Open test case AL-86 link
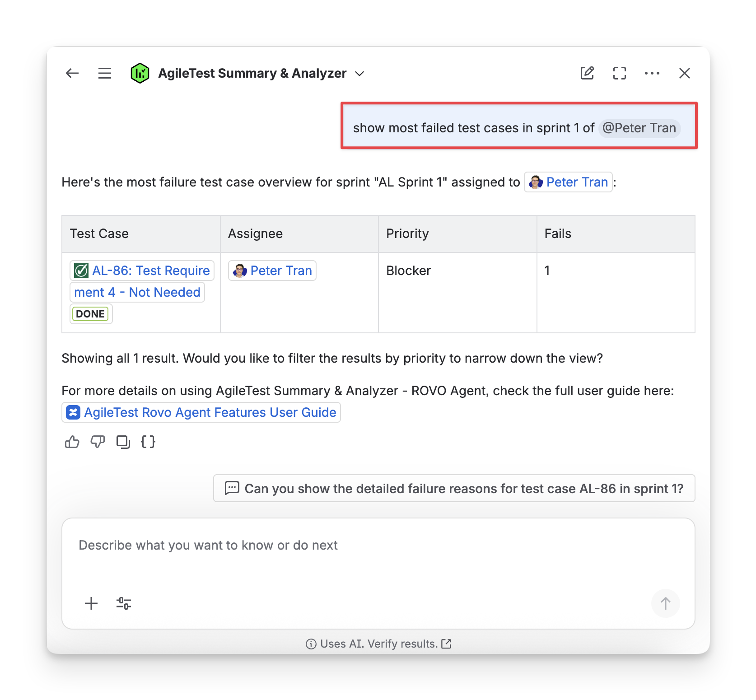Screen dimensions: 756x700 click(x=142, y=271)
